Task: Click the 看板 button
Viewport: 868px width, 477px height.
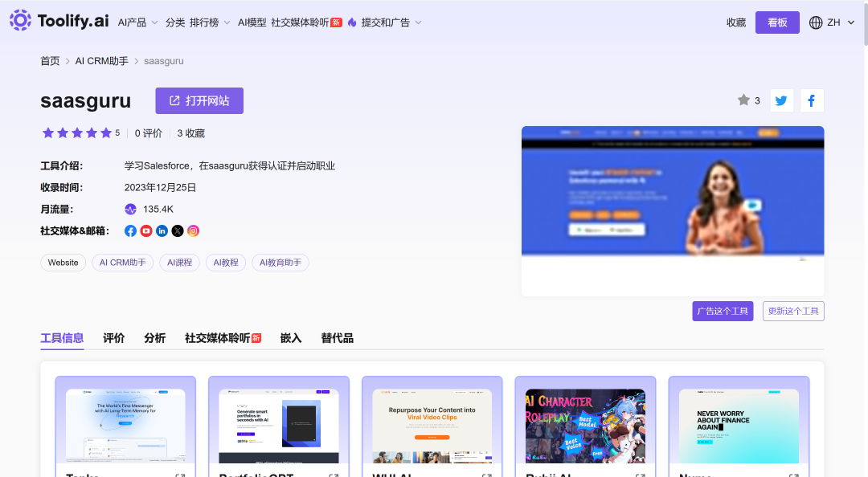Action: 777,22
